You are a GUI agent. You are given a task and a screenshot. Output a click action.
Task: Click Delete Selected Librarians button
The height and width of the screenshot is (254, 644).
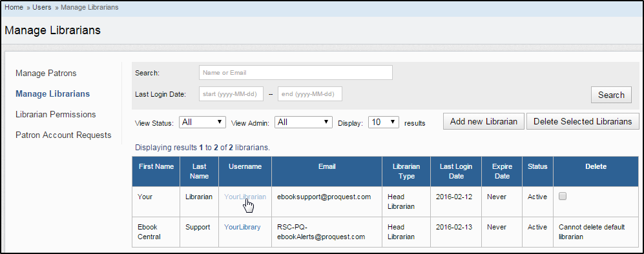(x=583, y=121)
